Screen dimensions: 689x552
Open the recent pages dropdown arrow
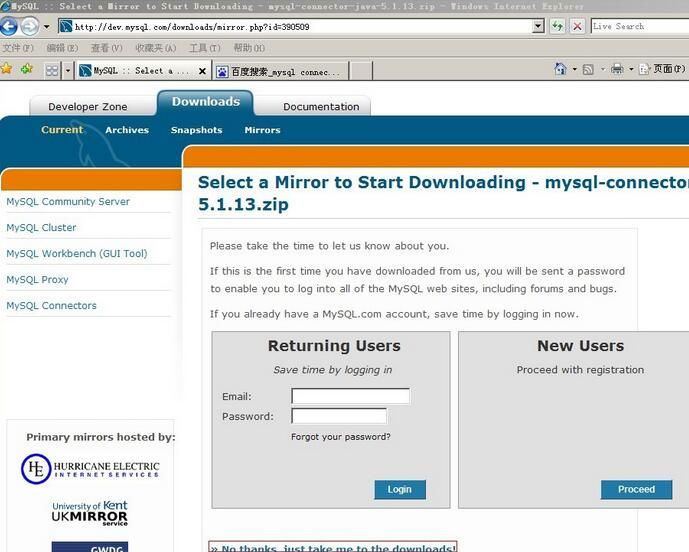coord(46,27)
